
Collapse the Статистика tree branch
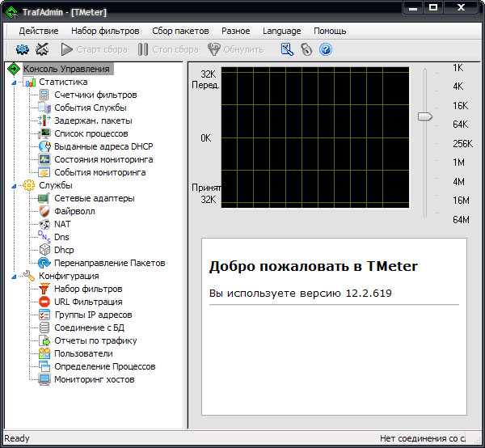pyautogui.click(x=18, y=82)
